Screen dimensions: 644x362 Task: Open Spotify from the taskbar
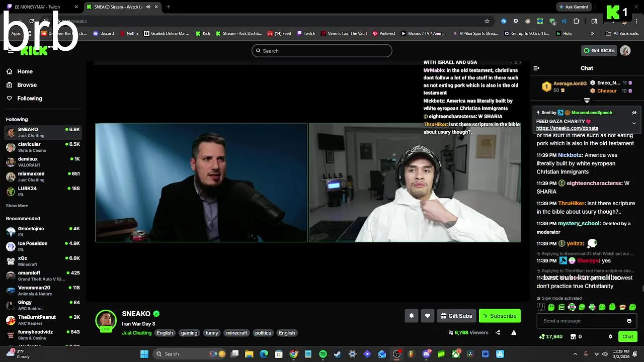point(323,354)
